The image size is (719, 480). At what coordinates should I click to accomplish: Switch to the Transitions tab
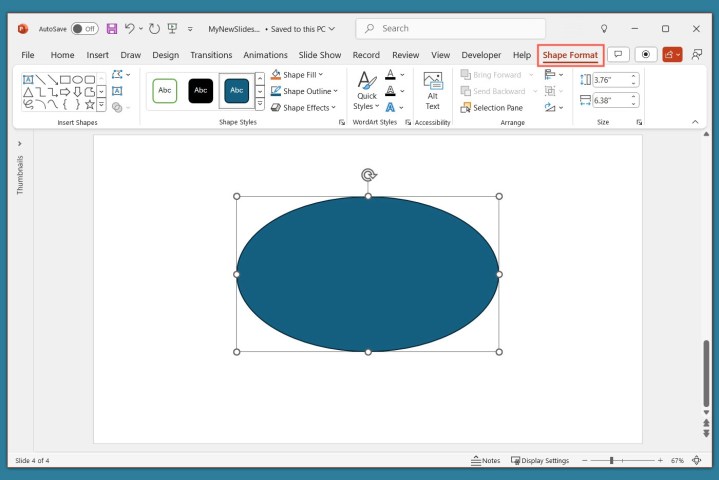[x=211, y=55]
